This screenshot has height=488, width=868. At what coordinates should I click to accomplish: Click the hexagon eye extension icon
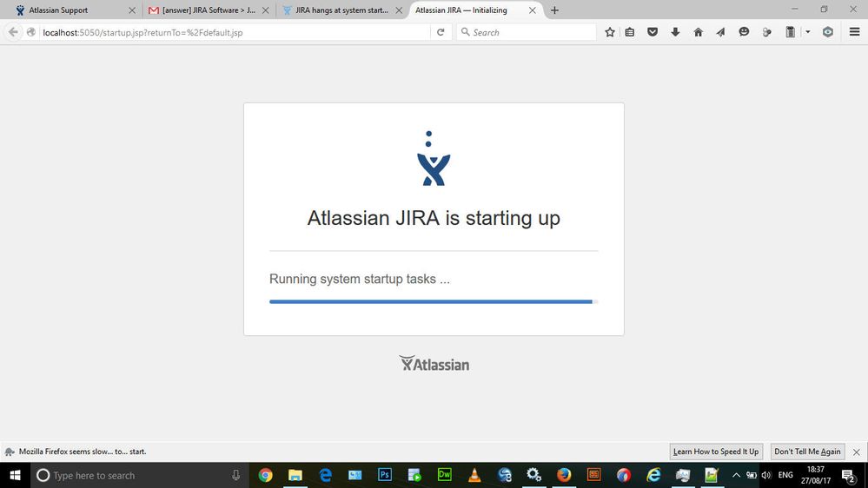pyautogui.click(x=827, y=32)
